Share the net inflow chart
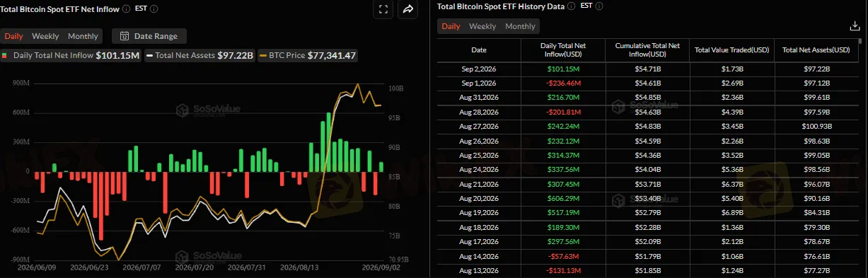The width and height of the screenshot is (868, 278). tap(408, 9)
